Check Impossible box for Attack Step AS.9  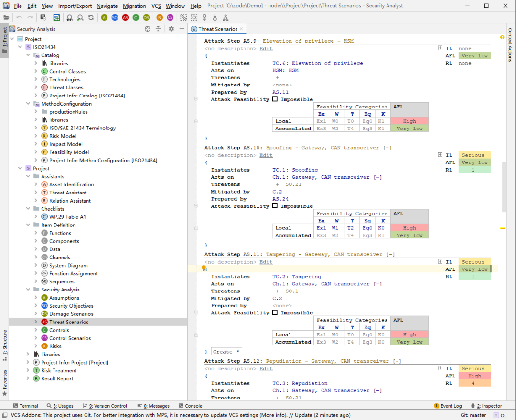[275, 99]
